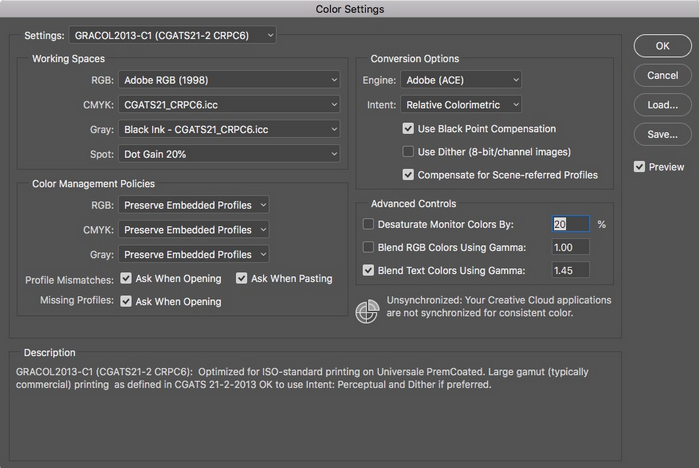Change the rendering Intent dropdown
The image size is (699, 468).
click(x=460, y=104)
